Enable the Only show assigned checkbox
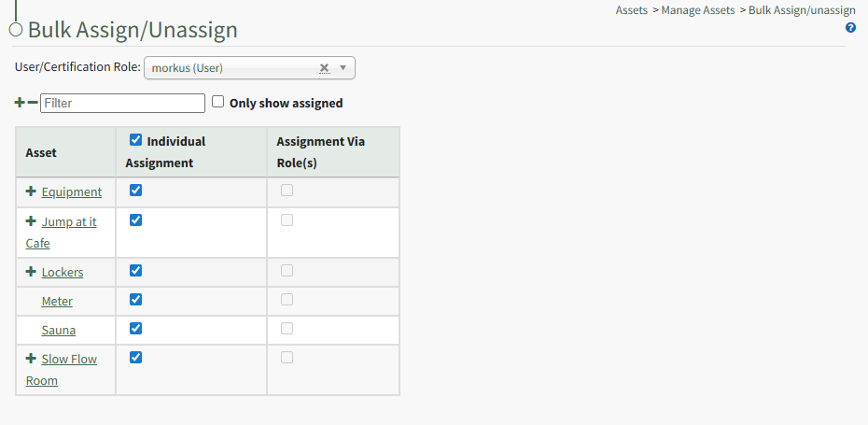The height and width of the screenshot is (425, 868). pos(218,102)
